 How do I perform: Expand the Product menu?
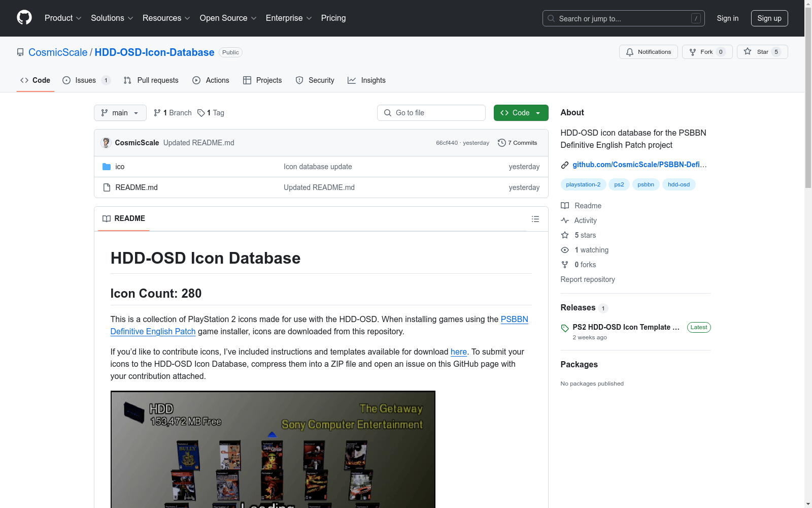coord(63,18)
